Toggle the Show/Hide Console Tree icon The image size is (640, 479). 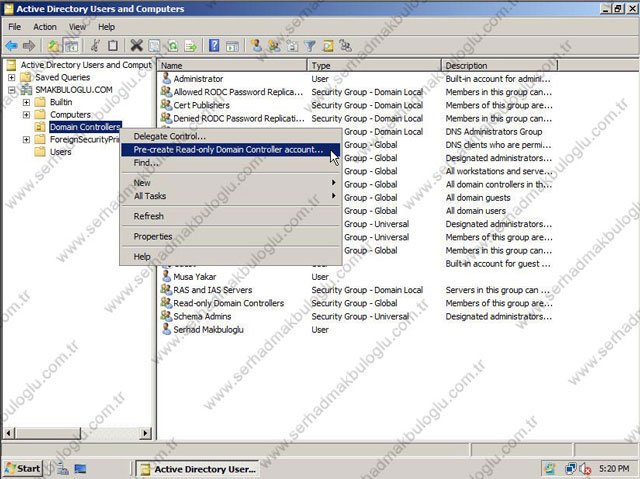tap(72, 46)
